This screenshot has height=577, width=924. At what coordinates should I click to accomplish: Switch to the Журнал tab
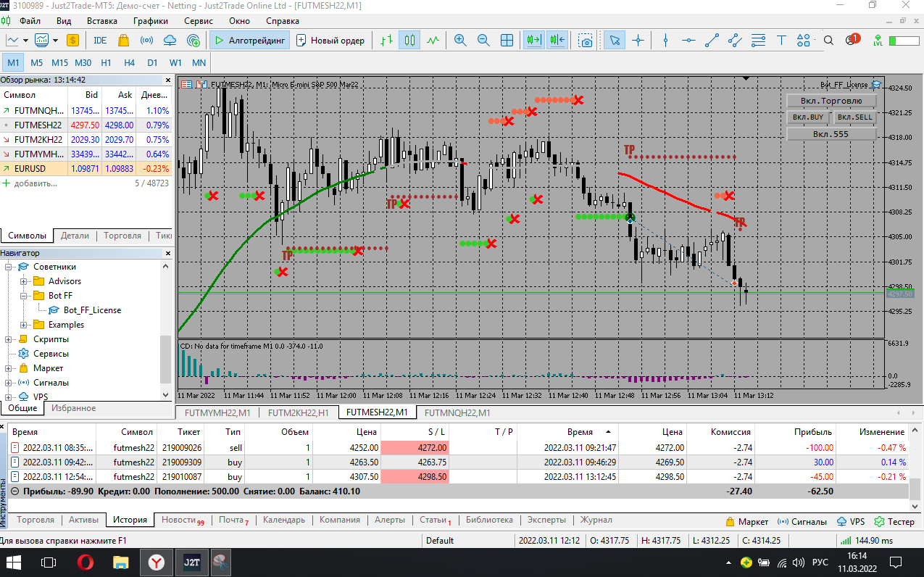596,520
